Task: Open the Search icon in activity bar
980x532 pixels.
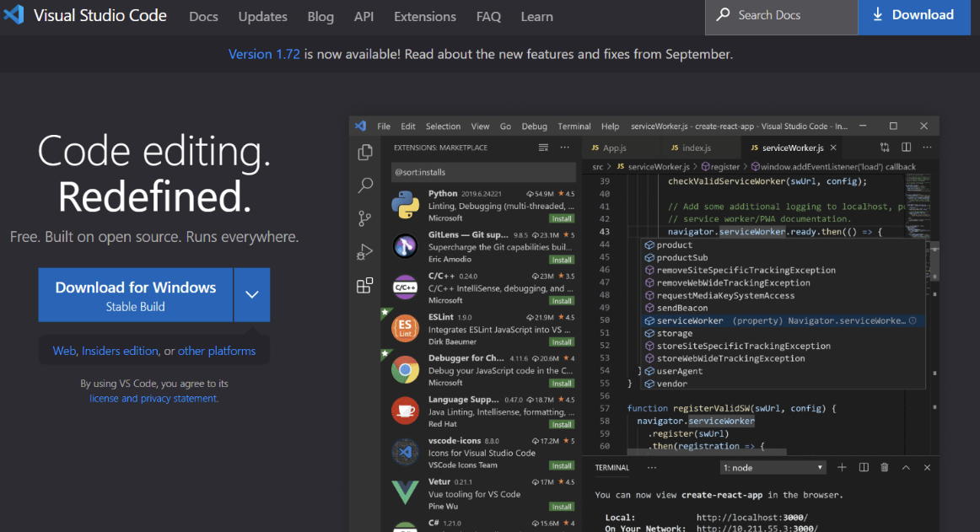Action: click(x=365, y=185)
